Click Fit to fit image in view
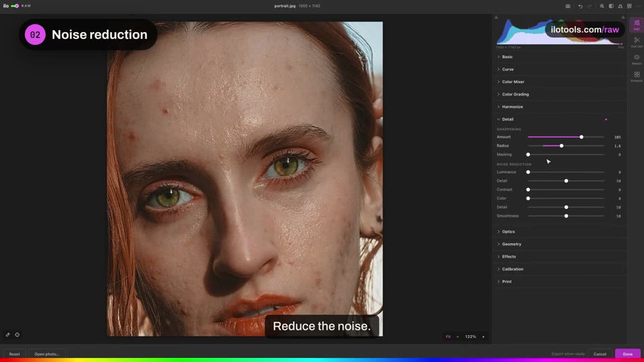This screenshot has width=644, height=362. [448, 337]
